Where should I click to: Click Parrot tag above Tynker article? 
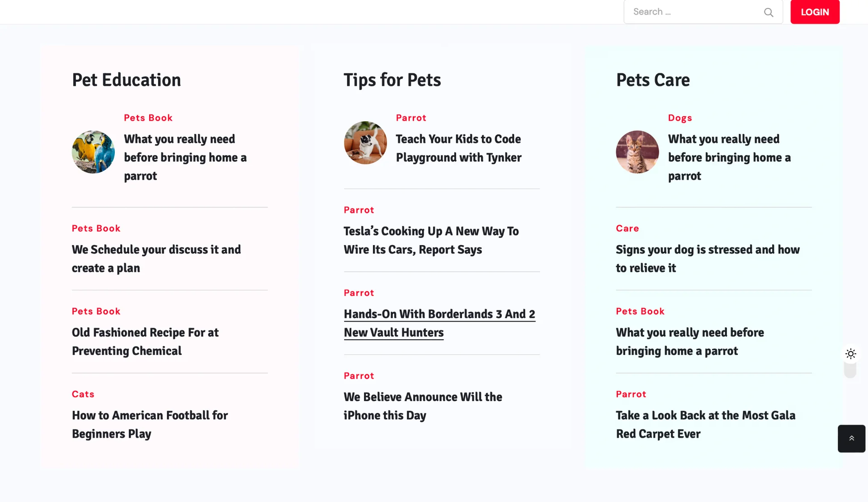[x=411, y=118]
